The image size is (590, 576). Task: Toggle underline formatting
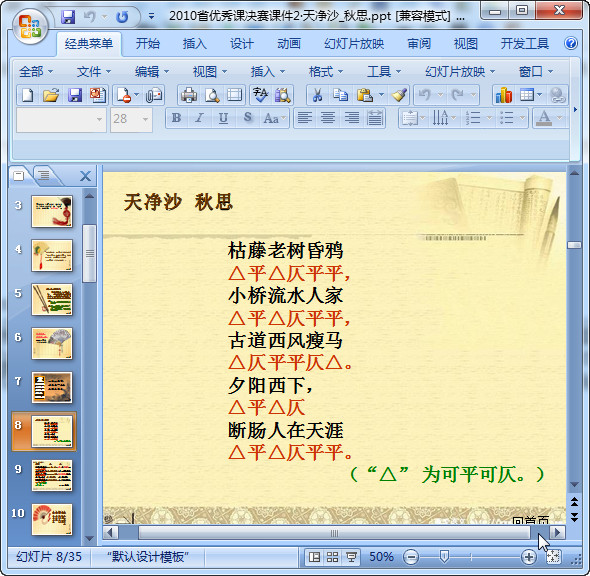click(x=223, y=118)
